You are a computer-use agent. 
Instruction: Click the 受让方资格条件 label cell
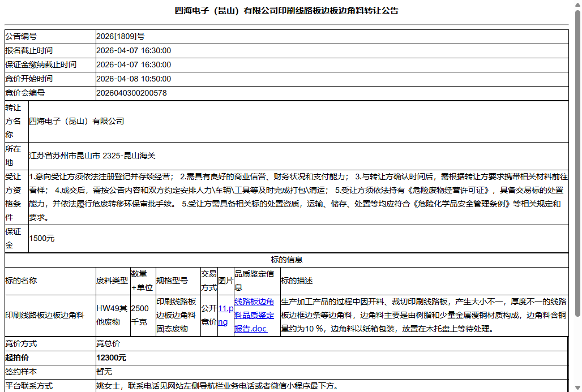17,197
